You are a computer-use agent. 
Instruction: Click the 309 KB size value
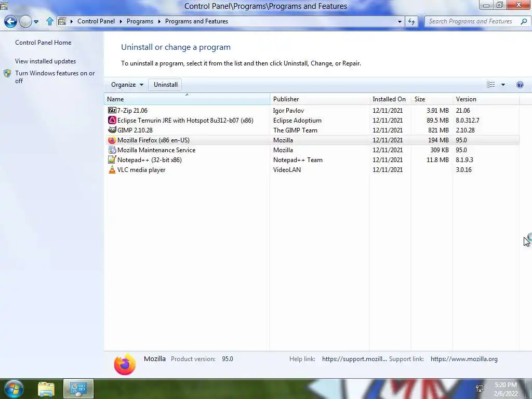pyautogui.click(x=440, y=150)
